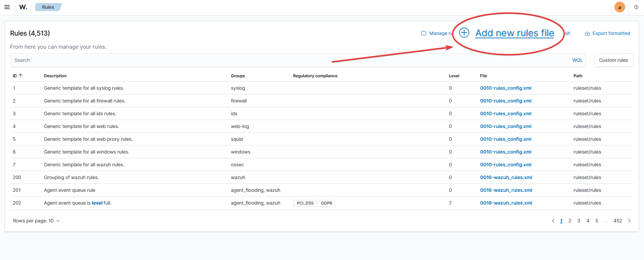Screen dimensions: 644x260
Task: Click the PCI_DSS compliance badge
Action: 305,203
